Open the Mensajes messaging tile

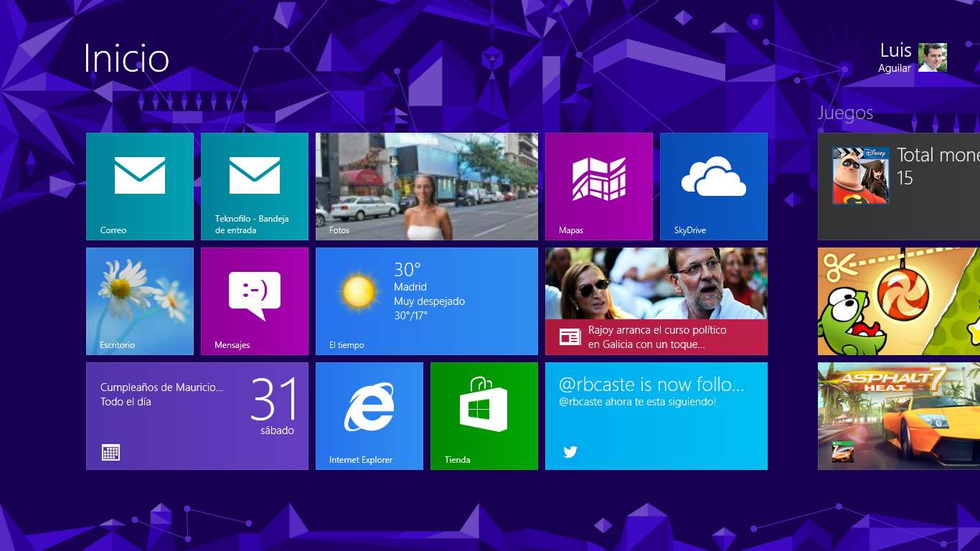pos(255,301)
